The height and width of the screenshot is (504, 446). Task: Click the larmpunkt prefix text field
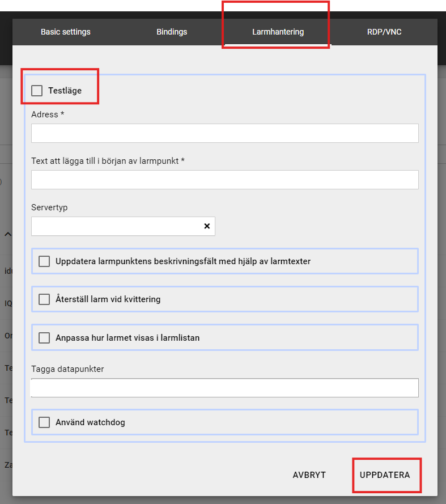(x=224, y=180)
